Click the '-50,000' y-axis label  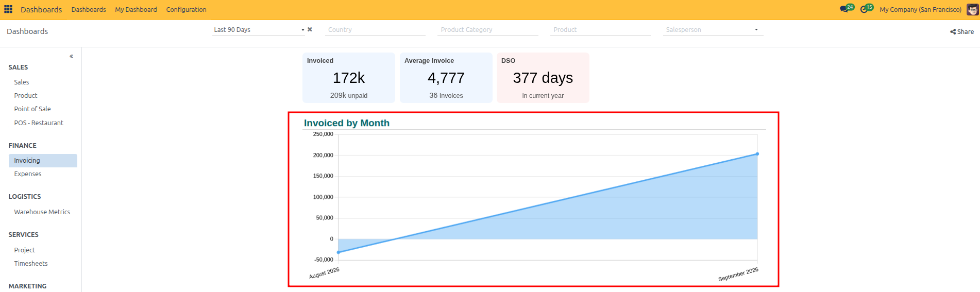click(324, 260)
